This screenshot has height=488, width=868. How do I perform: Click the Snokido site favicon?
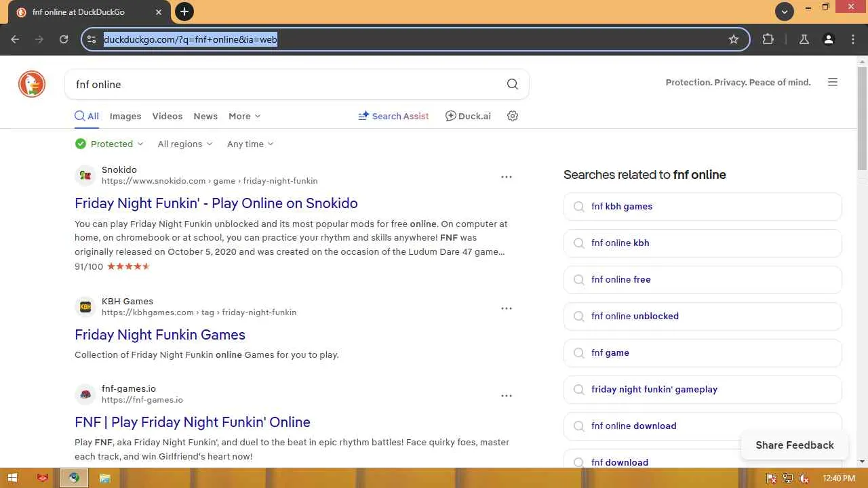pos(85,176)
